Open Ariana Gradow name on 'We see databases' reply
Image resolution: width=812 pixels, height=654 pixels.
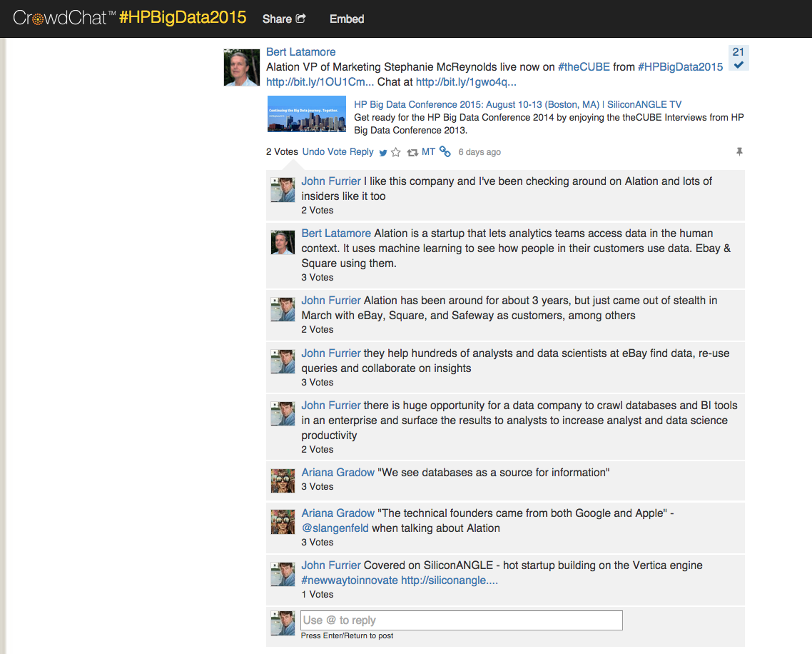[x=338, y=473]
